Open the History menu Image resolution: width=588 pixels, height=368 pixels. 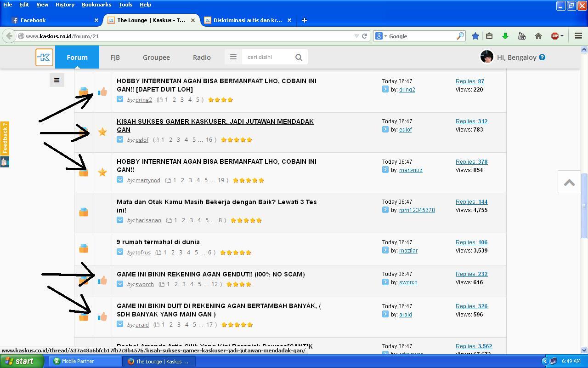click(x=65, y=5)
